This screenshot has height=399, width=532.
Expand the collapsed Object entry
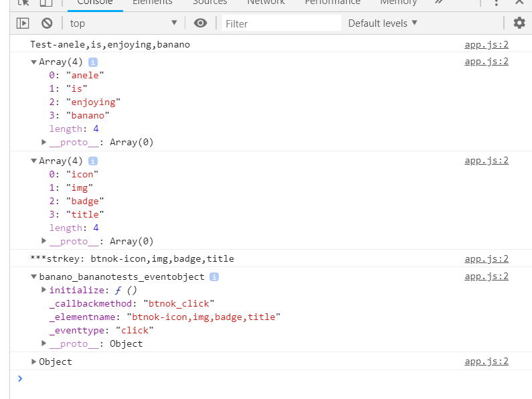(34, 362)
